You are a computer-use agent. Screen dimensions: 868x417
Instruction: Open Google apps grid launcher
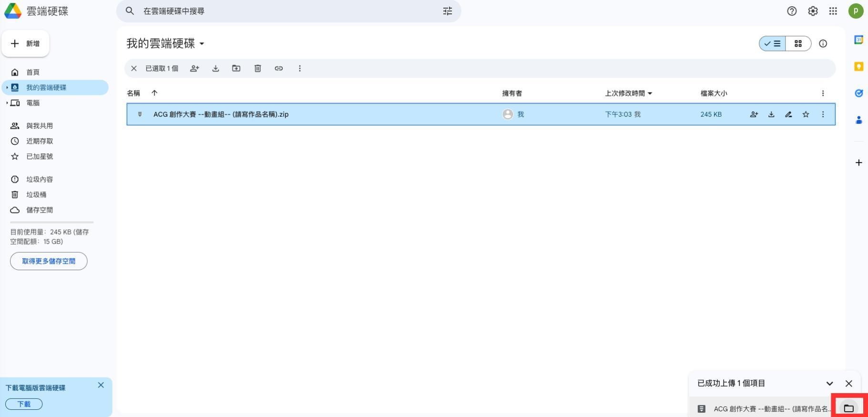click(x=833, y=11)
